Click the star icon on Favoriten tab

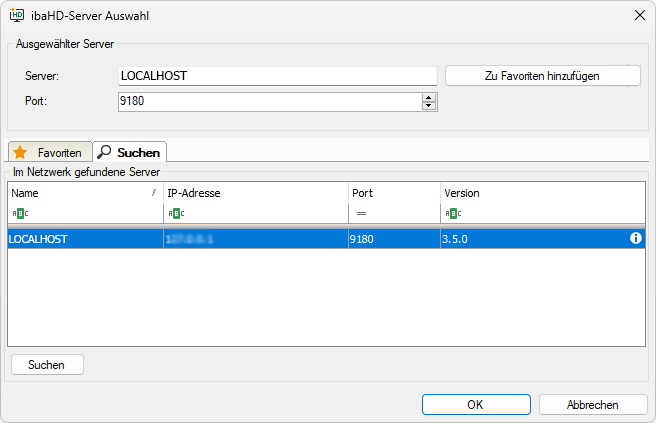point(20,152)
